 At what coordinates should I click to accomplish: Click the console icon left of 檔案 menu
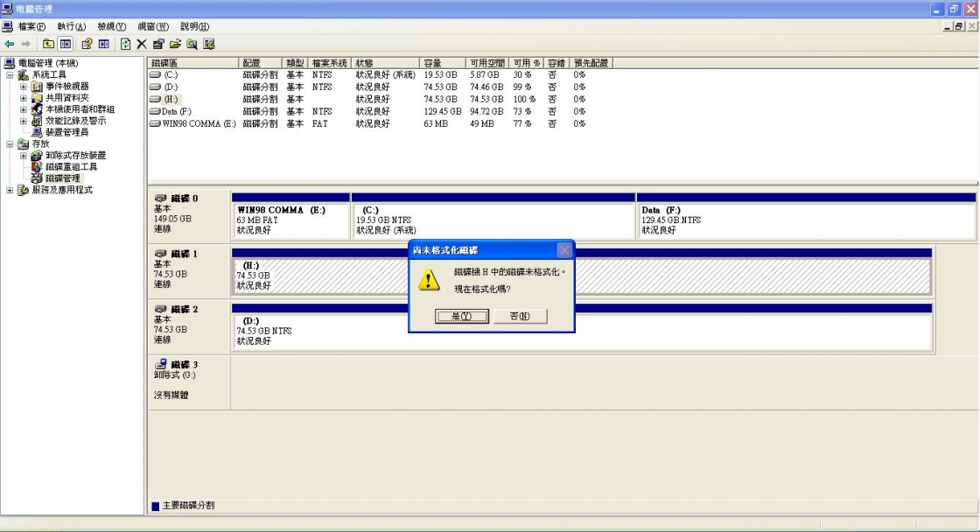click(8, 26)
